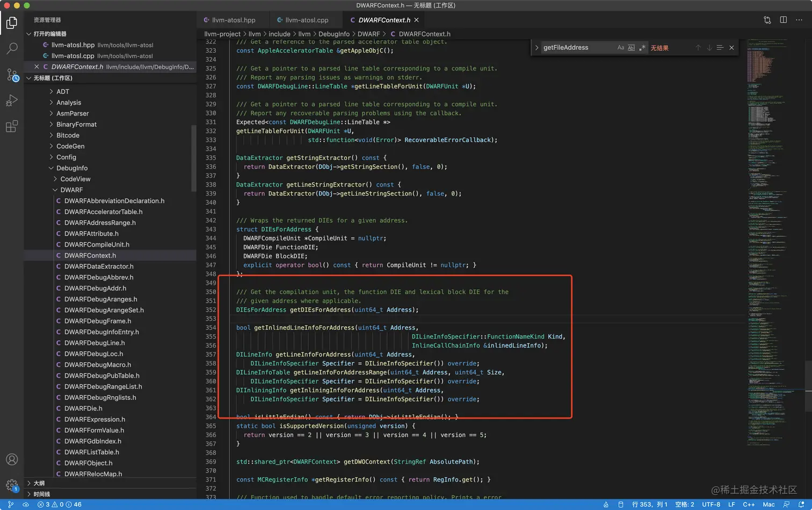Screen dimensions: 812x510
Task: Expand the CodeGen folder
Action: [70, 146]
